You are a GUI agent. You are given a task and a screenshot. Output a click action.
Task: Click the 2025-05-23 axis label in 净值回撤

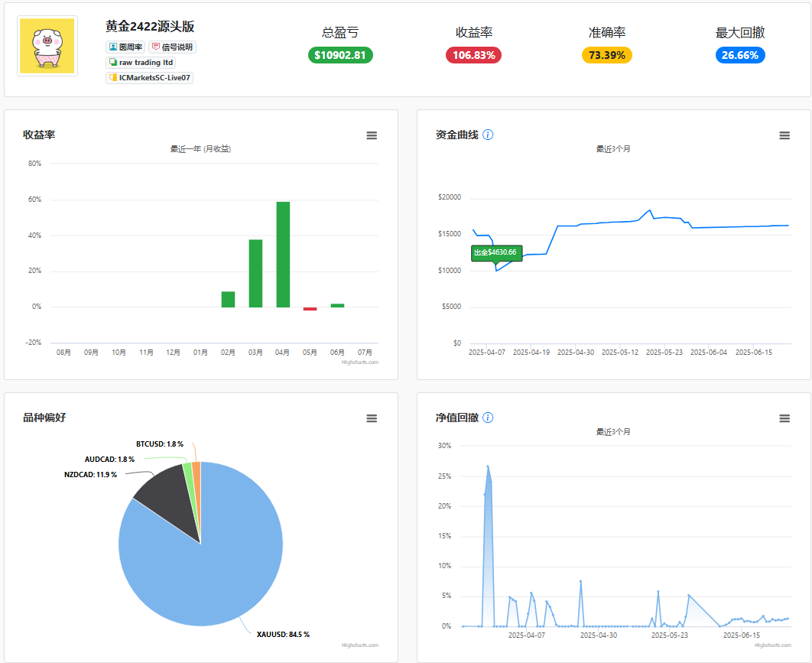tap(670, 635)
